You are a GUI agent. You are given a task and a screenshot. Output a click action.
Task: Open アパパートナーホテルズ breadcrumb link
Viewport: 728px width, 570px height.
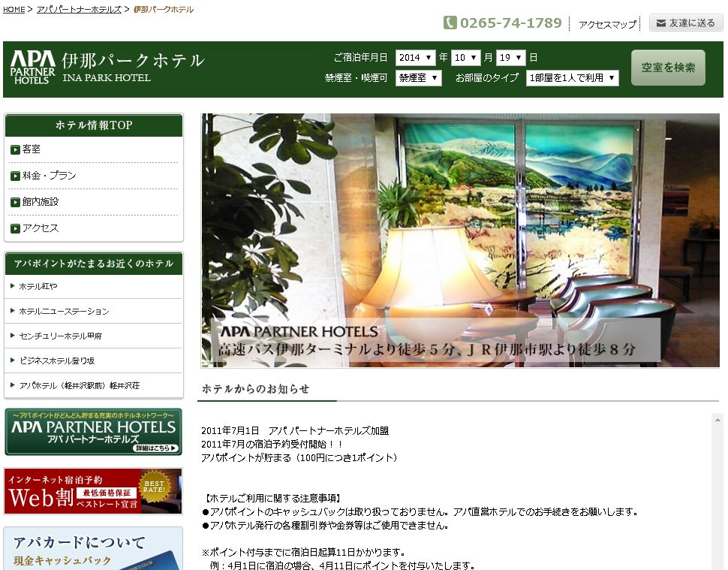click(x=79, y=9)
